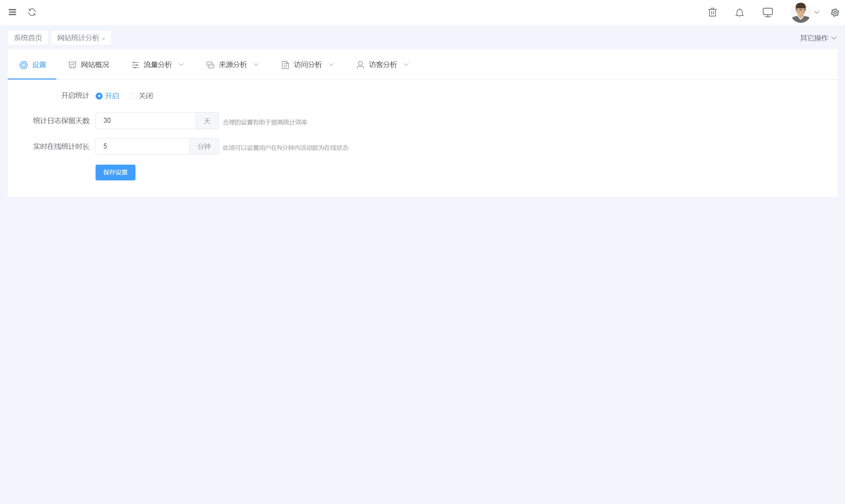Viewport: 845px width, 504px height.
Task: Click the trash bin icon
Action: (x=712, y=12)
